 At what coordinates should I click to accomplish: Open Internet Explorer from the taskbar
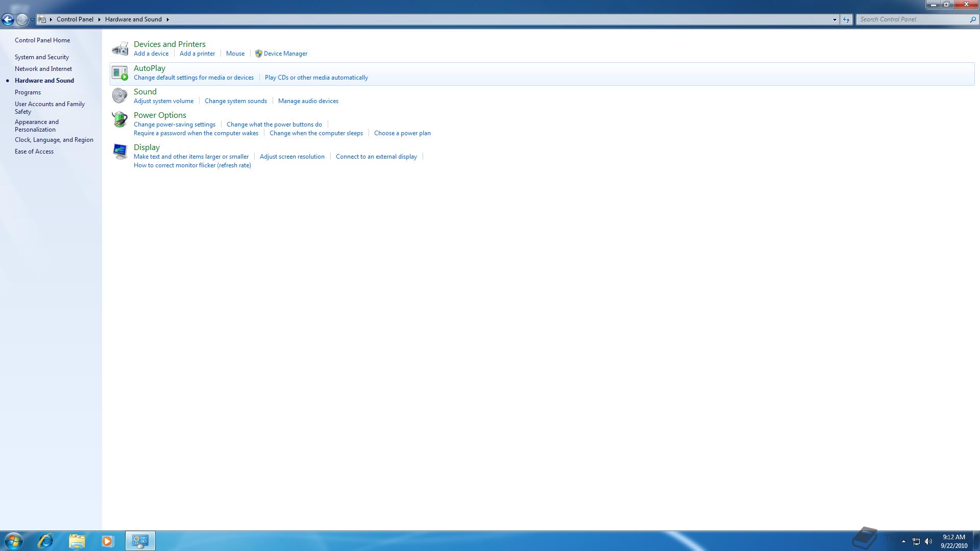45,541
